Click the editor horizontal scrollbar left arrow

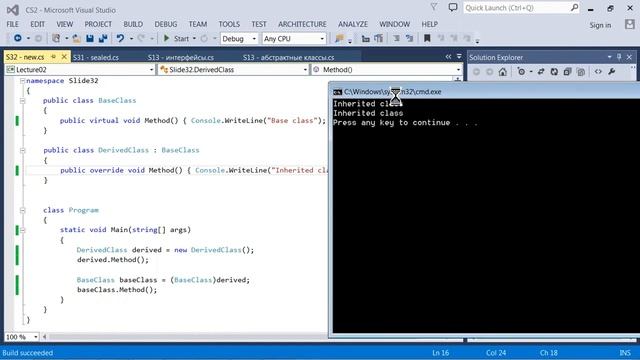tap(44, 337)
